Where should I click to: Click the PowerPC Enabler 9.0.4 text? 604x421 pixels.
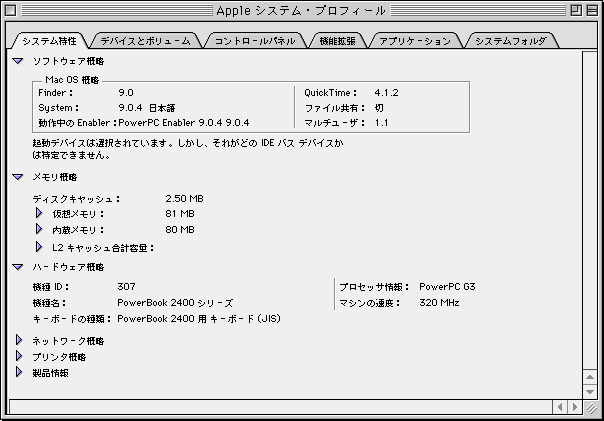pyautogui.click(x=183, y=123)
